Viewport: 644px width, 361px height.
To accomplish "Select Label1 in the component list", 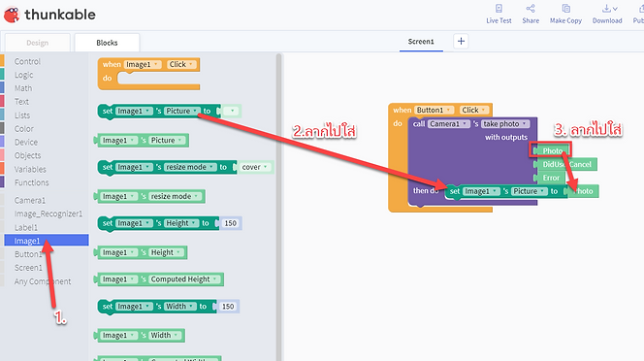I will pos(26,227).
